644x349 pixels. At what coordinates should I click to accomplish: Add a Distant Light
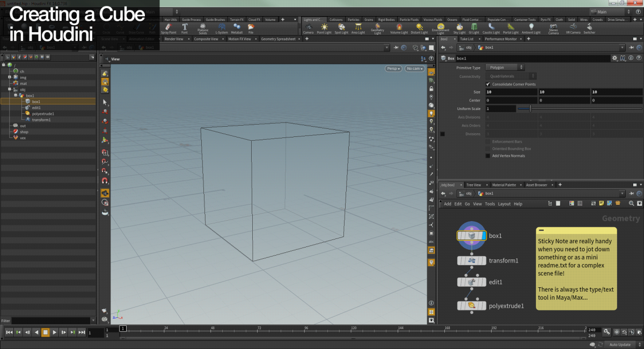(419, 28)
